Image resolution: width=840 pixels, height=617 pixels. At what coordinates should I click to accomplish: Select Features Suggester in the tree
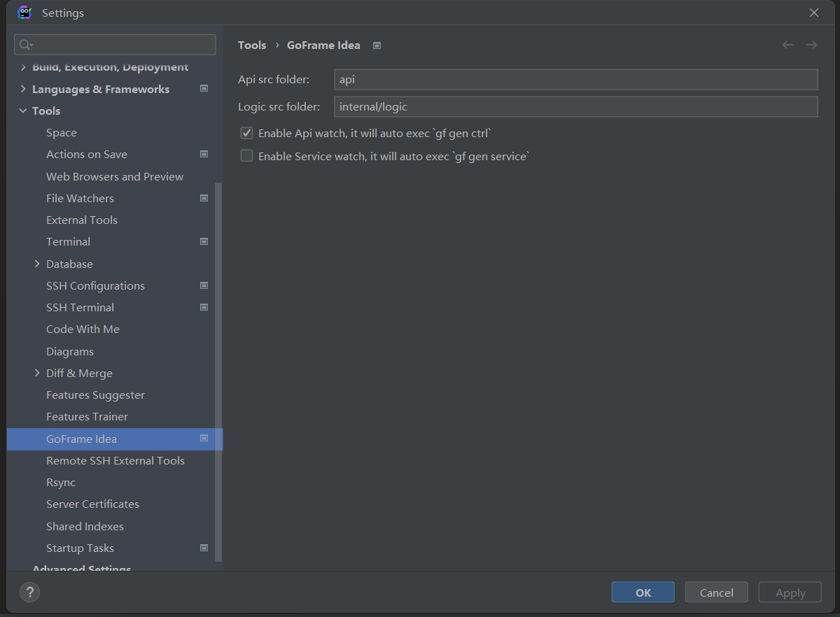[x=95, y=395]
